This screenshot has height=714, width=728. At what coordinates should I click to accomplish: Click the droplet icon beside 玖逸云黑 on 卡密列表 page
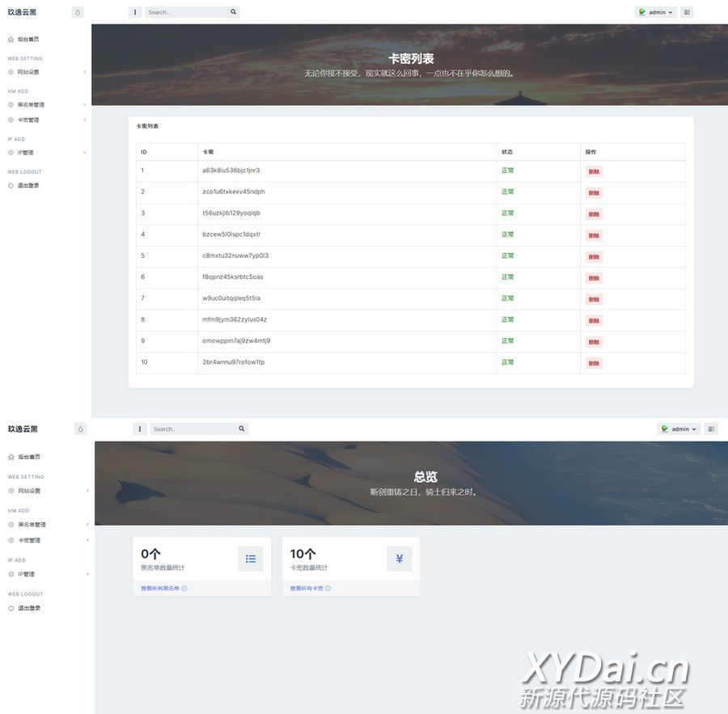78,12
